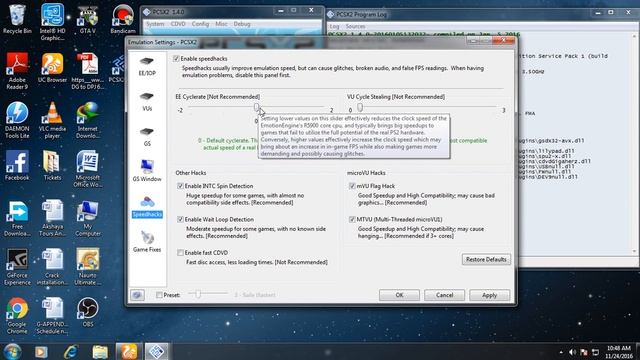Image resolution: width=640 pixels, height=360 pixels.
Task: Select Intel HD Graphics desktop icon
Action: (x=52, y=22)
